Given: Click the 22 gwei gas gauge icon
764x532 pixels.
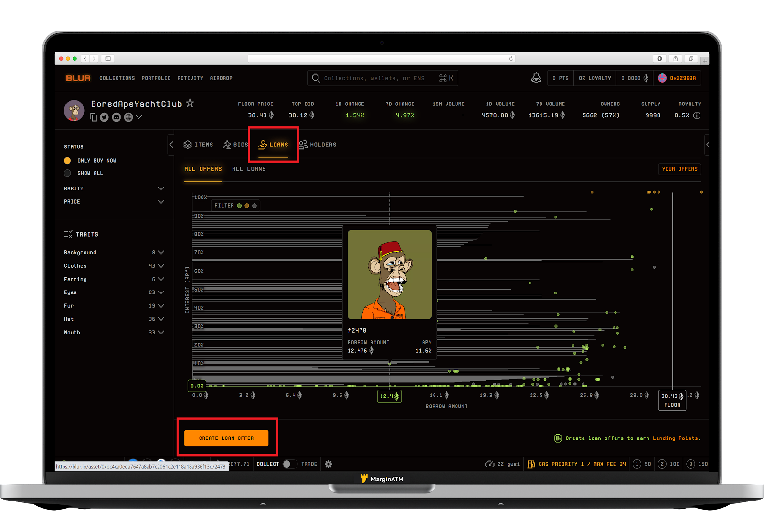Looking at the screenshot, I should 489,464.
